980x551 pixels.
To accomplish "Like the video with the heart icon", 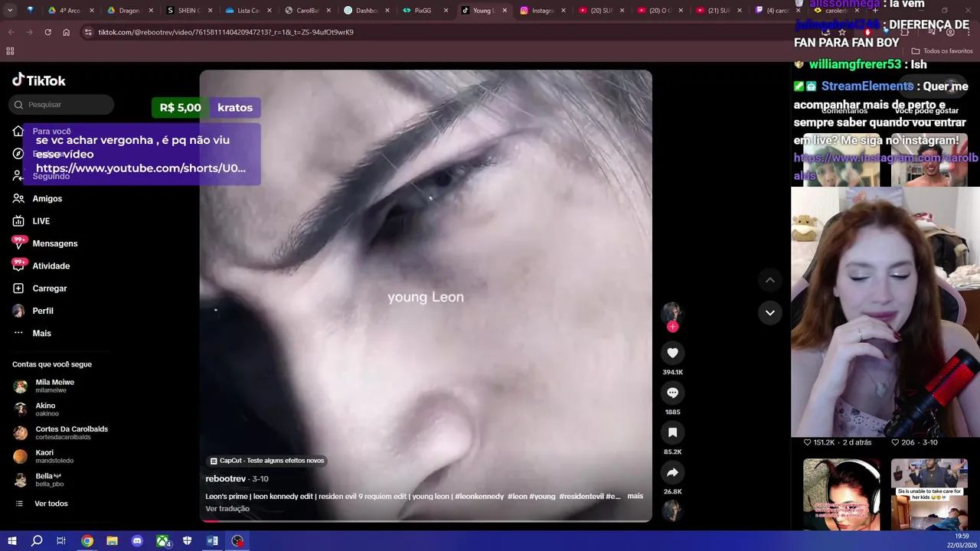I will pyautogui.click(x=672, y=353).
